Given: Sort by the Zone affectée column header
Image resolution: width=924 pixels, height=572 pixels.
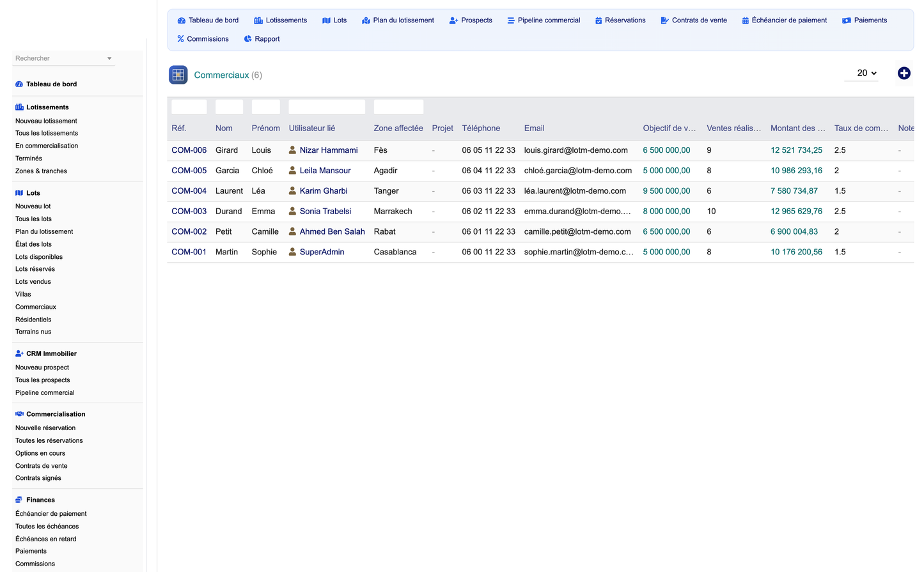Looking at the screenshot, I should (x=398, y=128).
